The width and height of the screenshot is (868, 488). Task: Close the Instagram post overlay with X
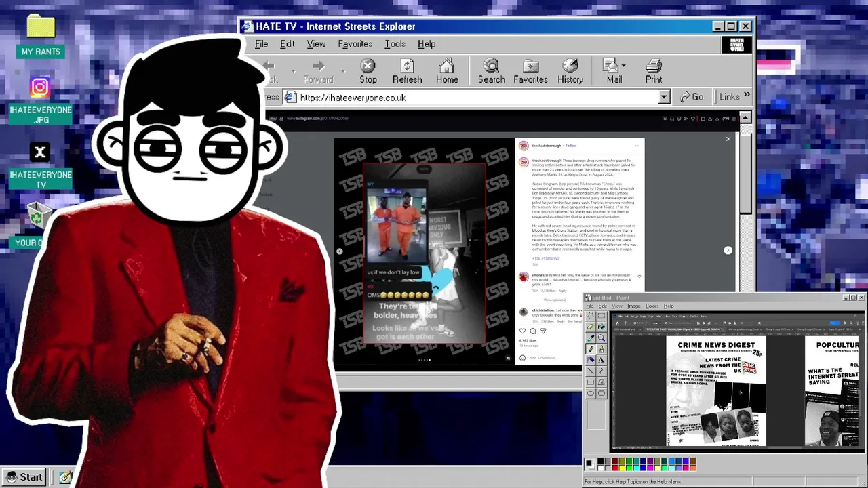(728, 139)
